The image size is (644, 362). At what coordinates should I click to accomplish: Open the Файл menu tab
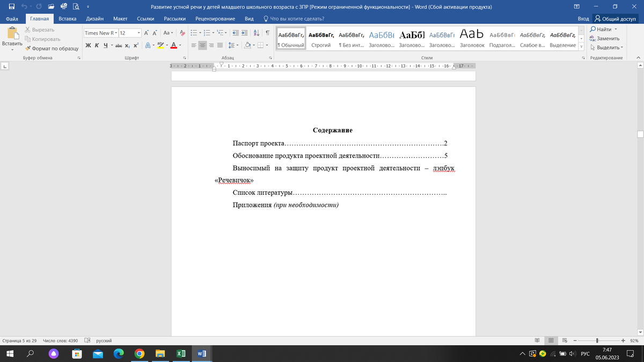click(12, 19)
